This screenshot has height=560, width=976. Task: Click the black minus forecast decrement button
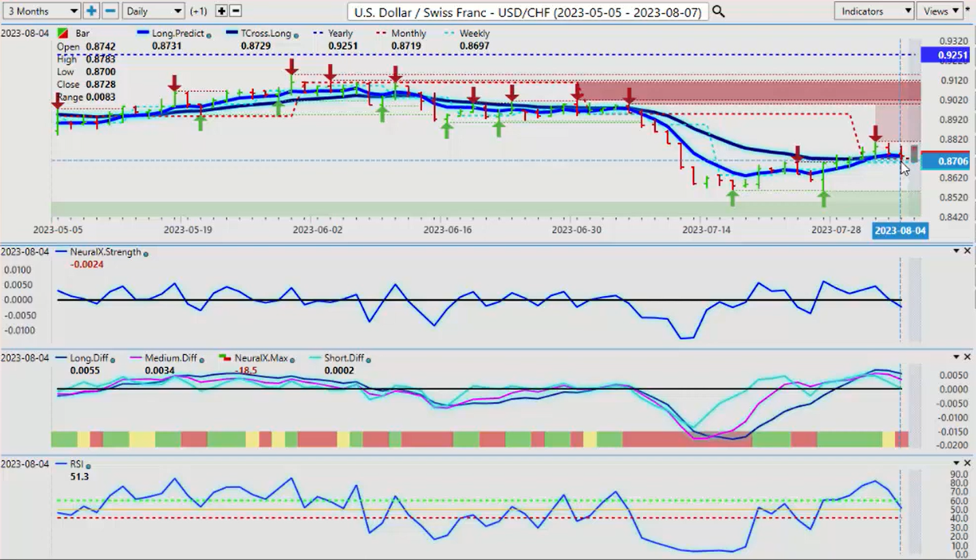click(x=235, y=11)
